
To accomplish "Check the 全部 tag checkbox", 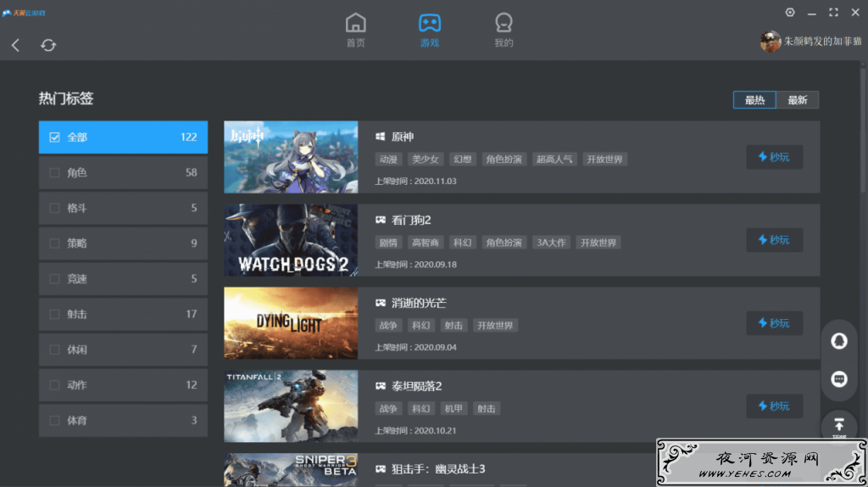I will point(54,137).
